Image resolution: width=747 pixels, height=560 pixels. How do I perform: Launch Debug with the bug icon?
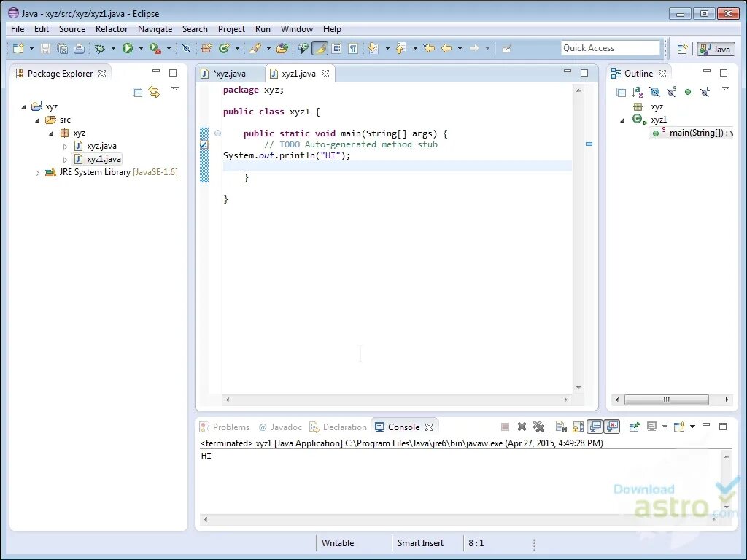pos(100,48)
